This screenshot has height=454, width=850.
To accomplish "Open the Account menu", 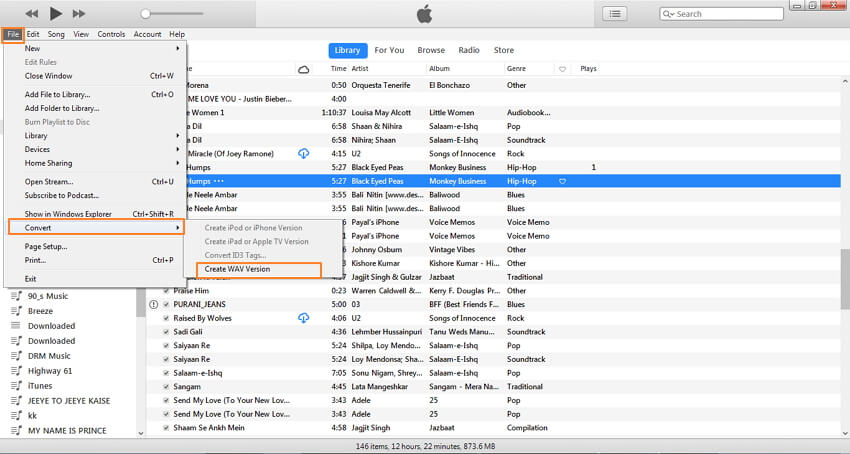I will pyautogui.click(x=147, y=34).
